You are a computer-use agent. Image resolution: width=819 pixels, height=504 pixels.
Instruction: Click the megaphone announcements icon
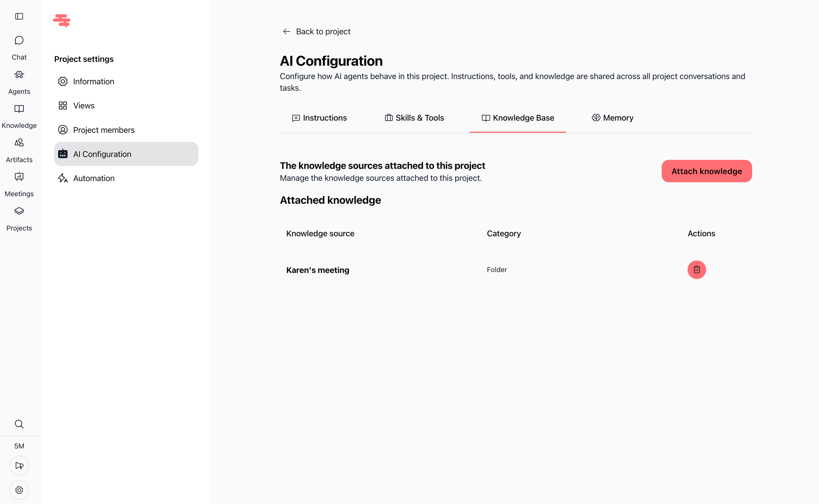19,465
